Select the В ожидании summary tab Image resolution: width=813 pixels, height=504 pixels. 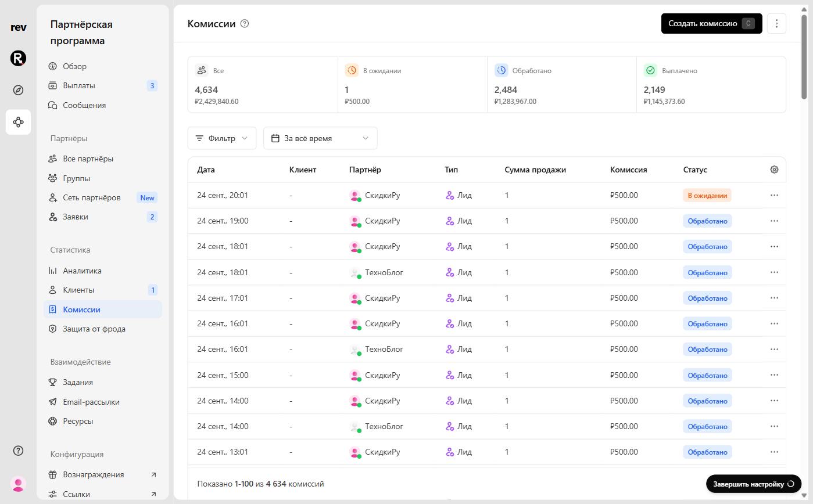[412, 84]
